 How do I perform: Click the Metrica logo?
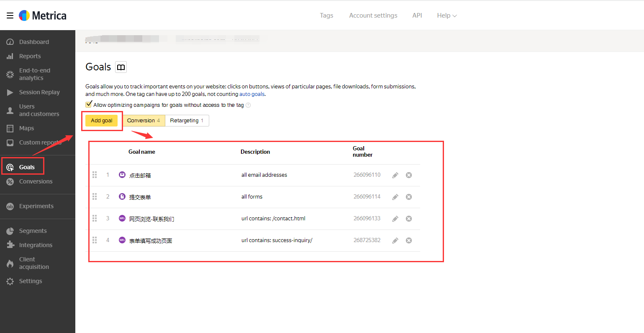43,15
